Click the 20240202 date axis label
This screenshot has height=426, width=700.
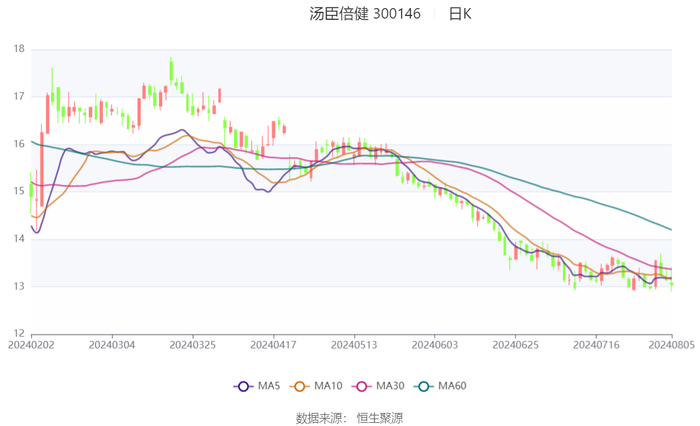pos(31,345)
